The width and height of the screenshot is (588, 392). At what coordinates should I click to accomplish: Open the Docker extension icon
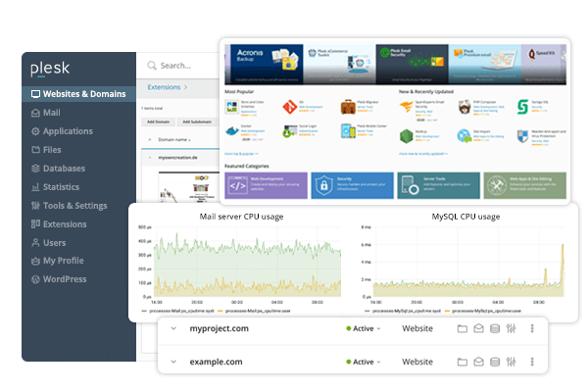point(232,132)
